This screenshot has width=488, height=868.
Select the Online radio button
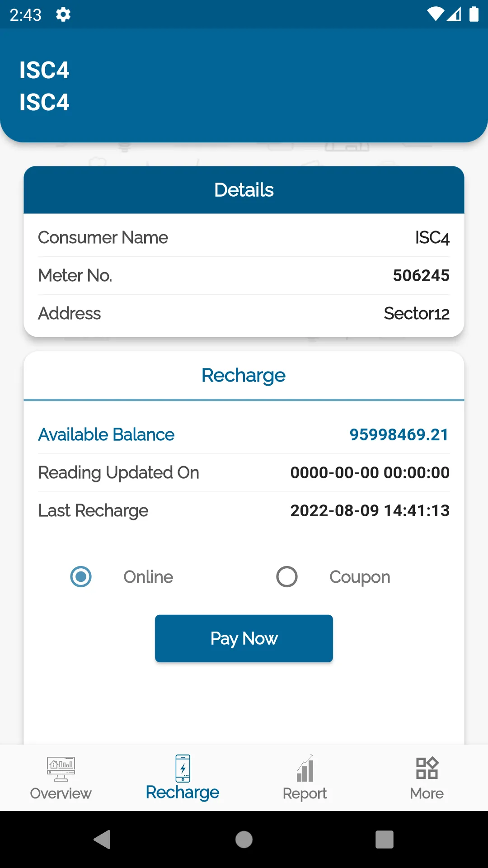point(81,577)
